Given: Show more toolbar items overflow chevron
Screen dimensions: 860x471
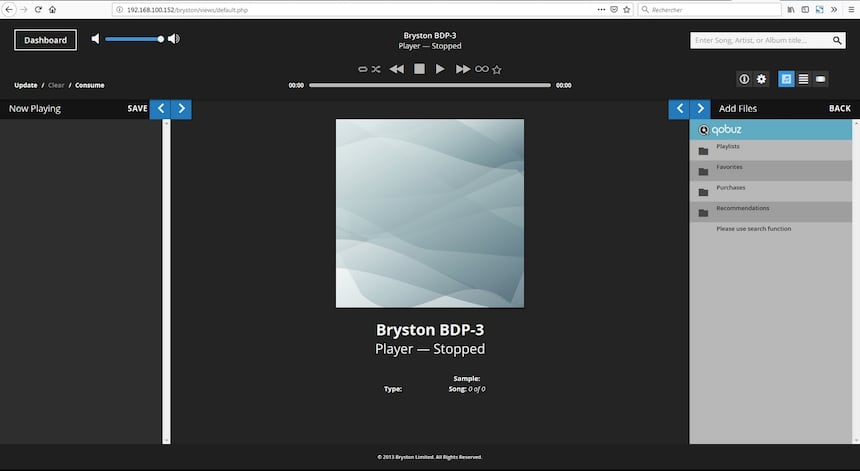Looking at the screenshot, I should click(x=834, y=9).
